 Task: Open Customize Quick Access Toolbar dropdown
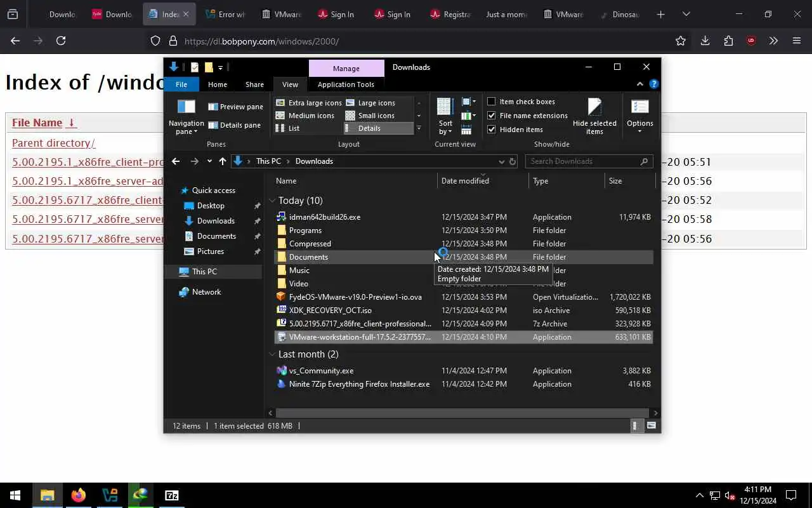(x=220, y=67)
